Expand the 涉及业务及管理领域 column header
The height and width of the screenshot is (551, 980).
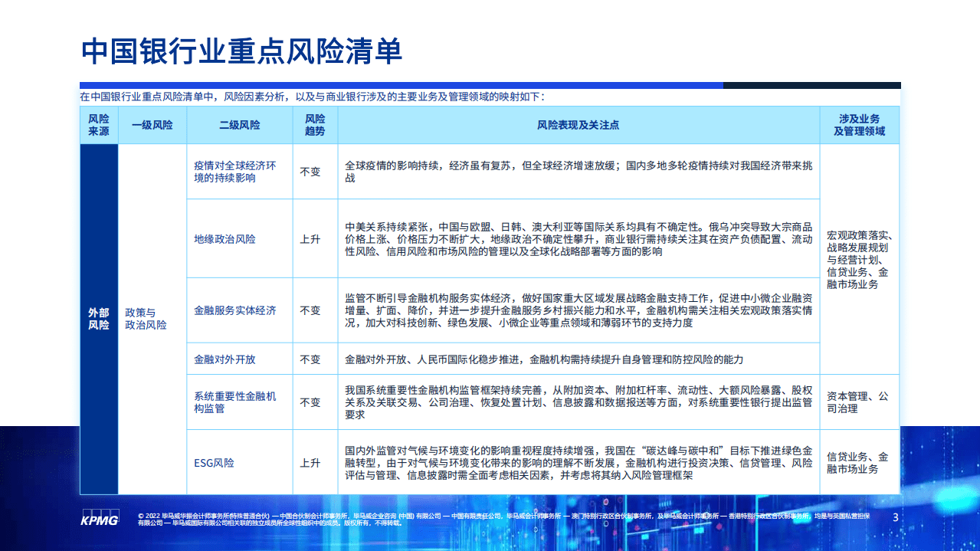(859, 125)
